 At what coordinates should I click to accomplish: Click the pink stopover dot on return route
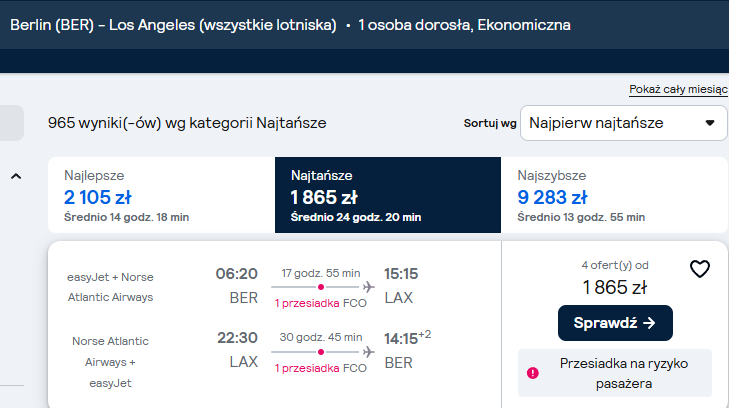tap(321, 352)
